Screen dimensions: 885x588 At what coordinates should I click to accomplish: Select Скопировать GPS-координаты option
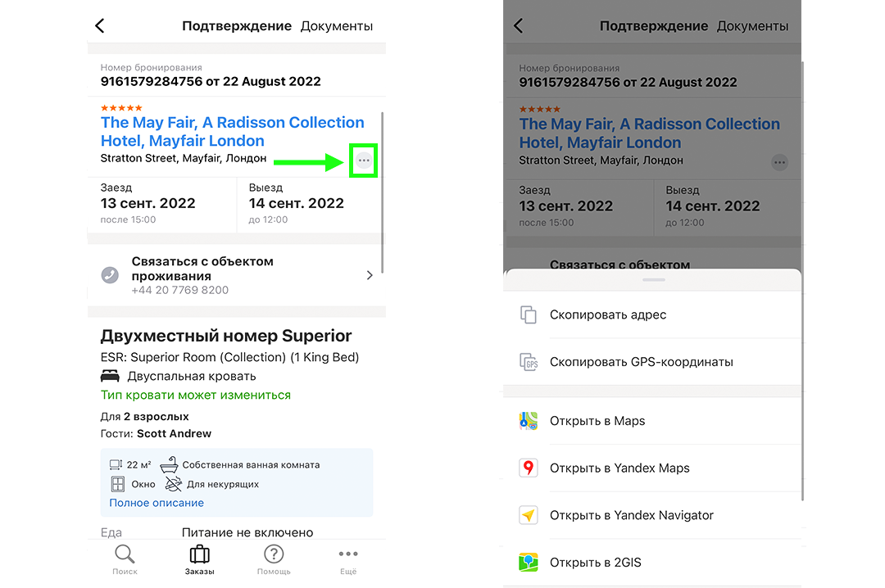641,362
